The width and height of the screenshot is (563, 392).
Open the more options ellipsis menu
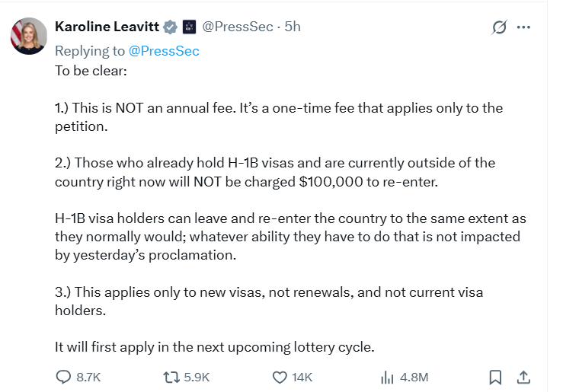[523, 27]
